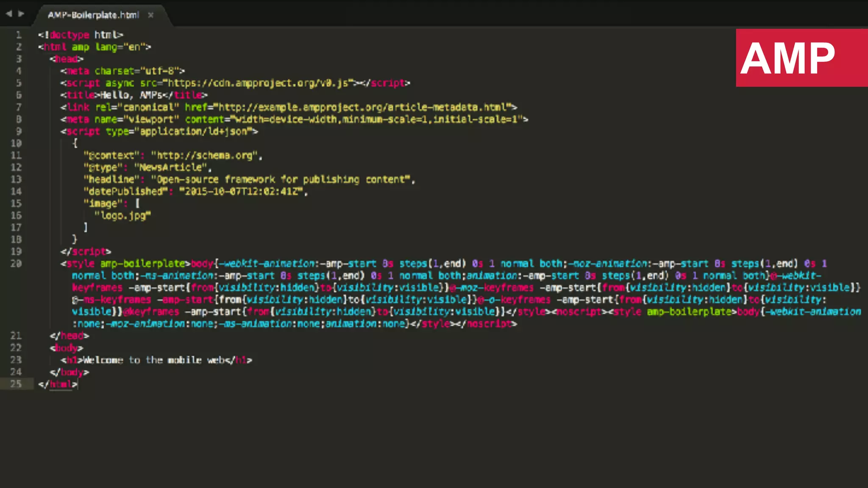868x488 pixels.
Task: Click the left tab navigation arrow
Action: tap(9, 14)
